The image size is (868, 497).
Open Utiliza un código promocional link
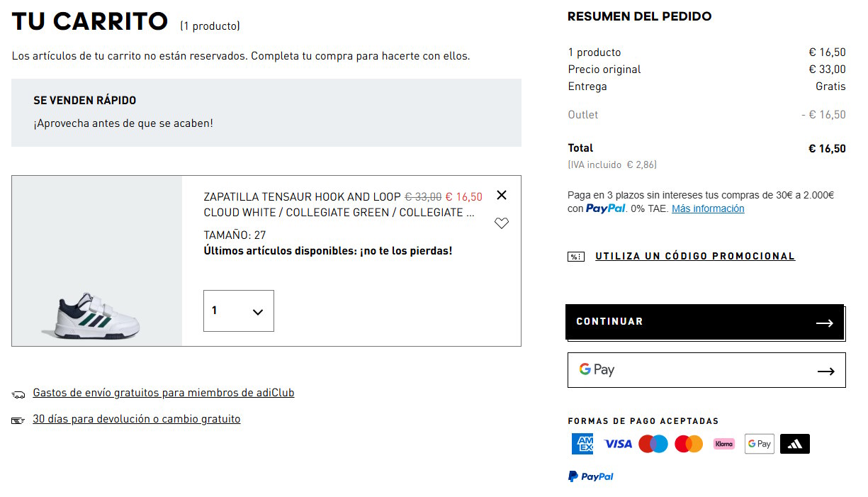pyautogui.click(x=695, y=256)
